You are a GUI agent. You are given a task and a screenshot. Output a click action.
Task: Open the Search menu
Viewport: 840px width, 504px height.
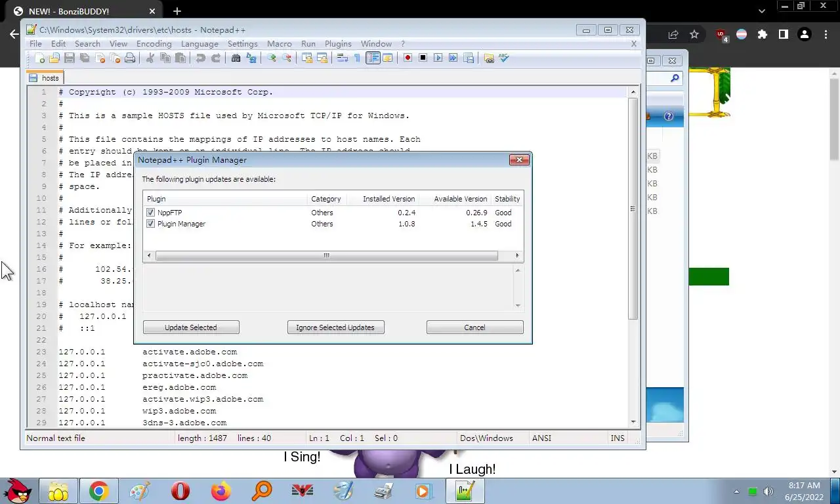pyautogui.click(x=87, y=44)
